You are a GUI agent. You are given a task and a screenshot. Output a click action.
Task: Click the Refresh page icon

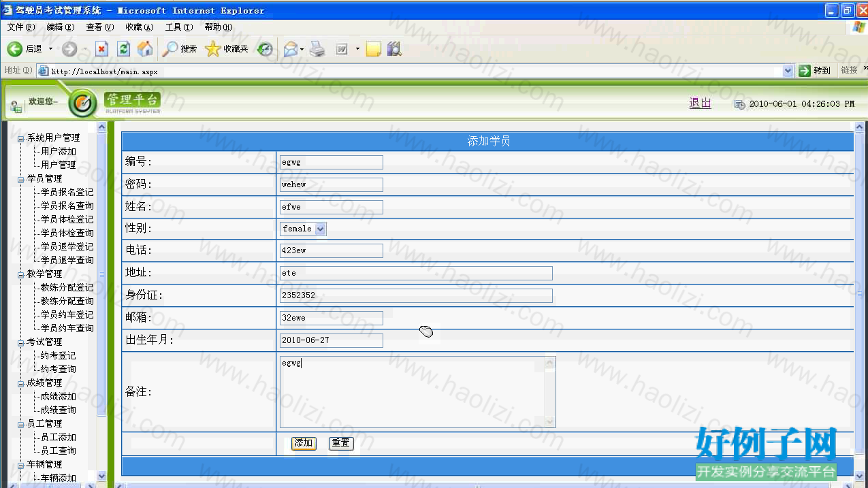[123, 49]
